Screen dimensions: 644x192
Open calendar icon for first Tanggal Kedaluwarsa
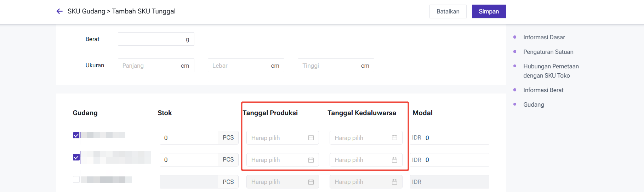pos(394,138)
